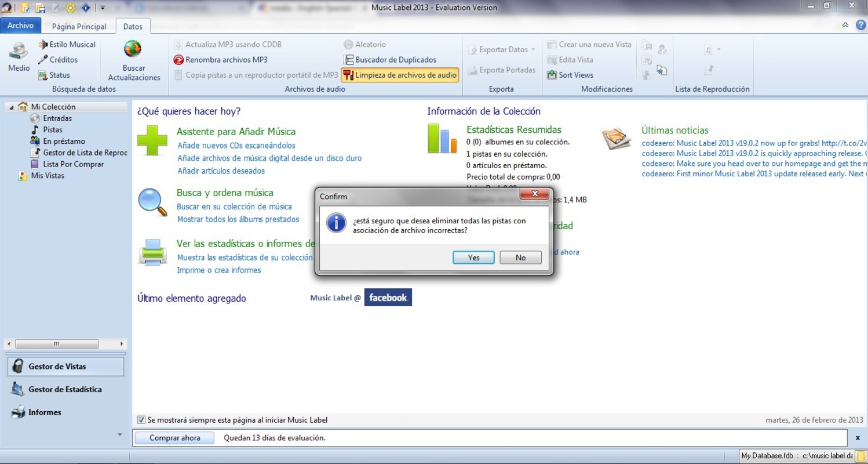Image resolution: width=868 pixels, height=464 pixels.
Task: Click the Copia pistas a reproductor portátil icon
Action: 178,75
